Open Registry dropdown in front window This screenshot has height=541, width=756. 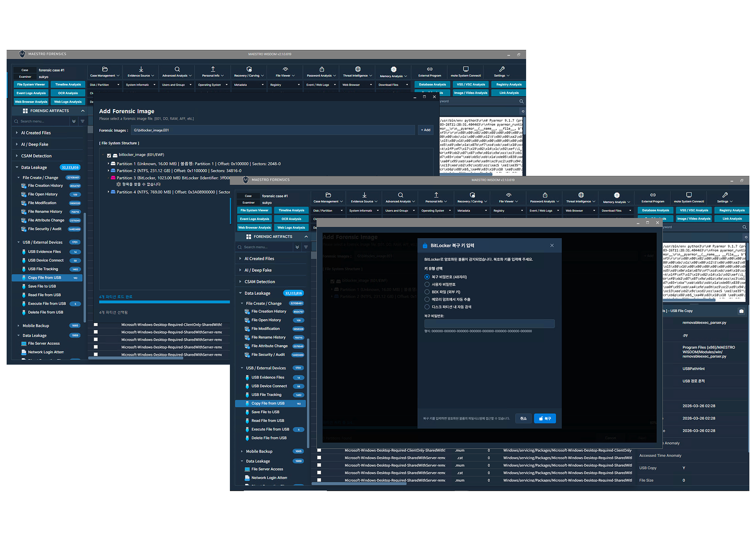tap(508, 211)
